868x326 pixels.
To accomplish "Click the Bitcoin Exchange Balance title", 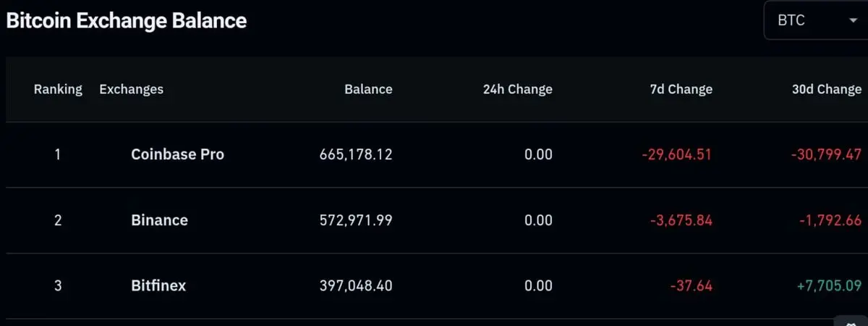I will click(127, 21).
